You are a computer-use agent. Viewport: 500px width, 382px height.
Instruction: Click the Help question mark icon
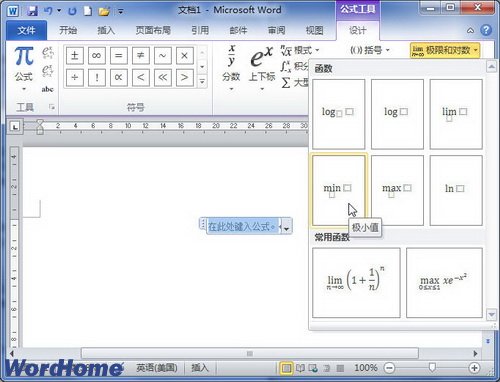point(486,30)
